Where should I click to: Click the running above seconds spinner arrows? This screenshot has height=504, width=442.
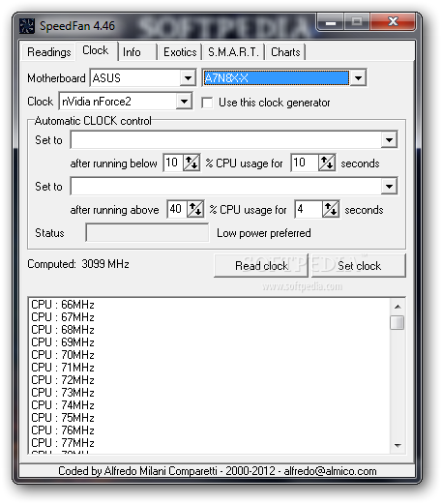(331, 209)
